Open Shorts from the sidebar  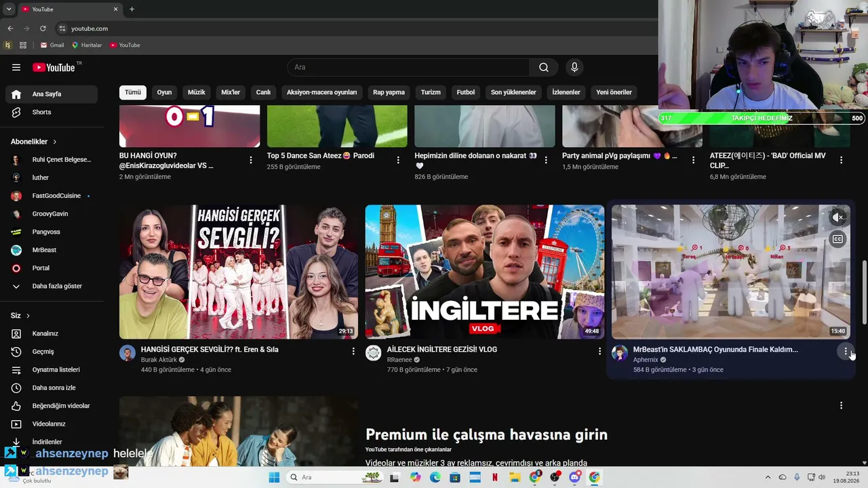(52, 112)
